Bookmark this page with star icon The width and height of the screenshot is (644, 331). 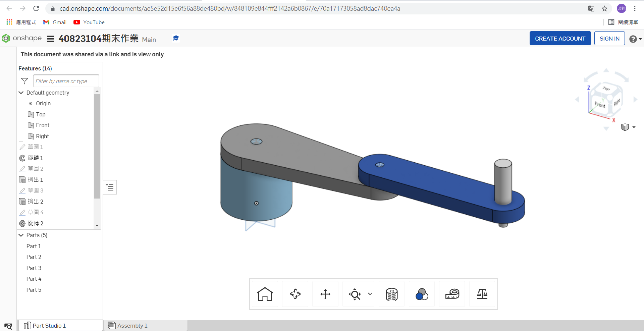tap(604, 9)
